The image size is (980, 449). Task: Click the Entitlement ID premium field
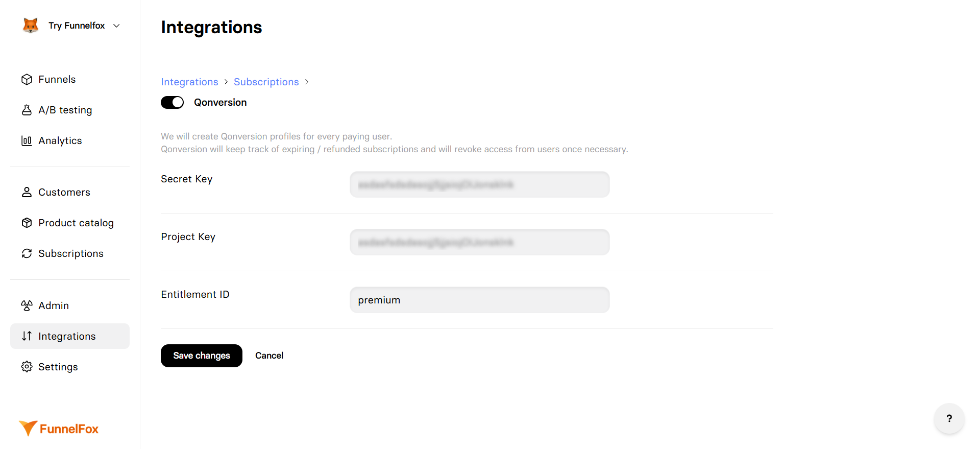tap(479, 300)
